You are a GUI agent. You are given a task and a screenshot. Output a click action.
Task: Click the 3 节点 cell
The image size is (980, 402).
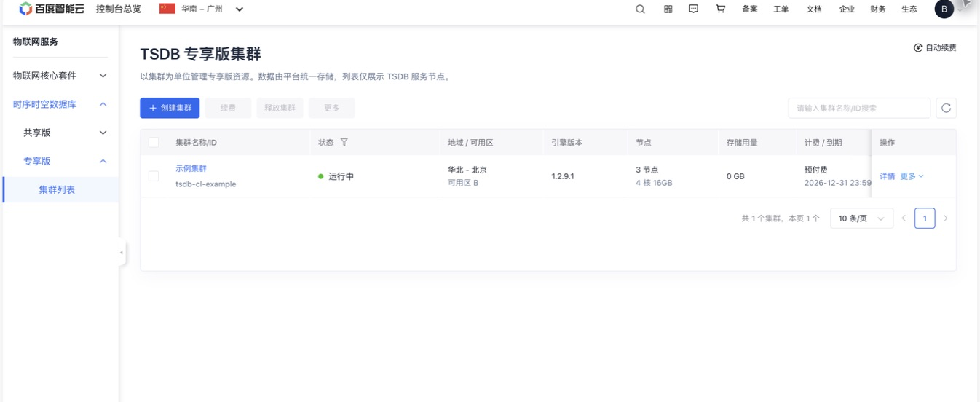tap(647, 170)
